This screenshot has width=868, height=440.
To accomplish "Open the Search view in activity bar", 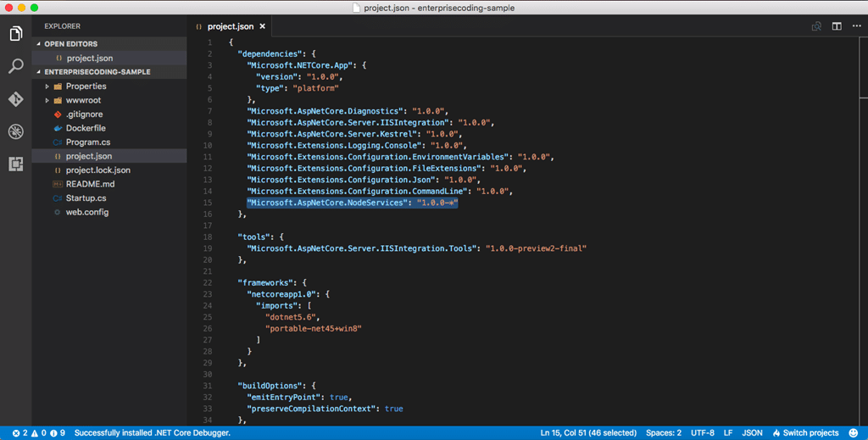I will pyautogui.click(x=15, y=66).
